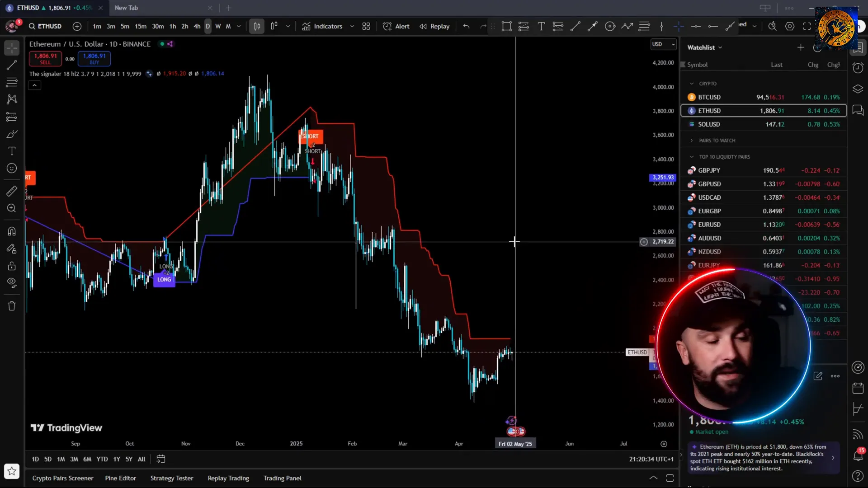Select the text annotation tool in sidebar
Image resolution: width=868 pixels, height=488 pixels.
coord(12,151)
